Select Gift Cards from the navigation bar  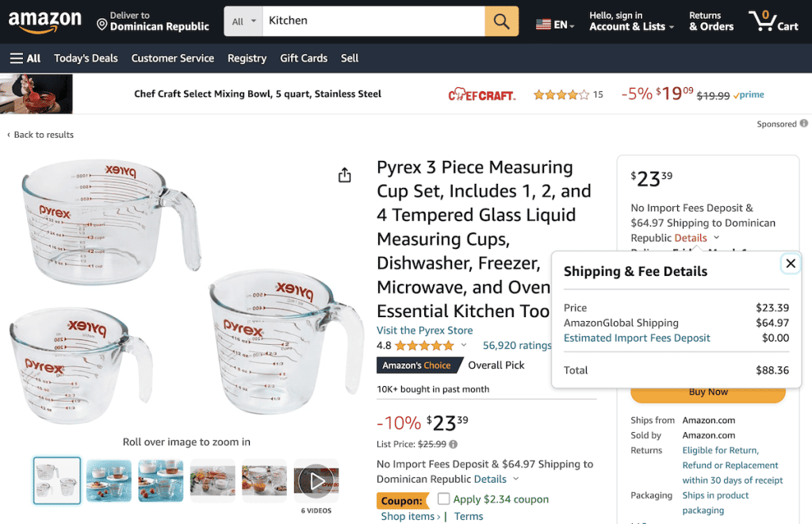304,57
